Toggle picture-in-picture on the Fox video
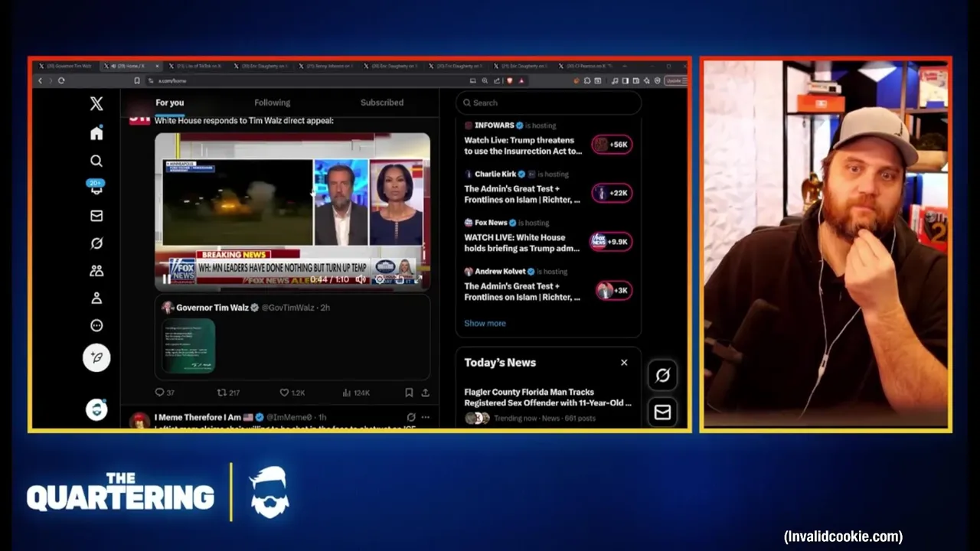This screenshot has width=980, height=551. point(399,279)
